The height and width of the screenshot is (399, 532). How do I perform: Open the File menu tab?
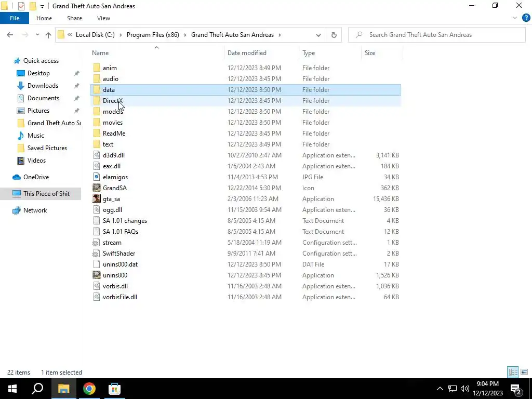coord(15,18)
